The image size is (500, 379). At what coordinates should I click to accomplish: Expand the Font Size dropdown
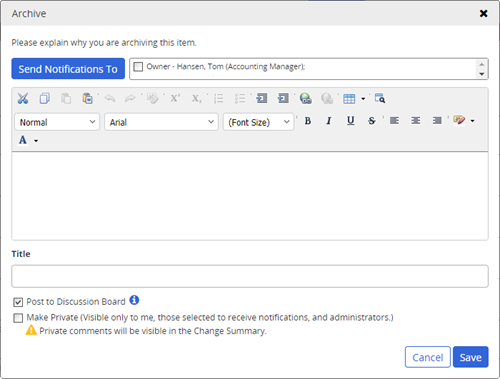click(x=259, y=122)
